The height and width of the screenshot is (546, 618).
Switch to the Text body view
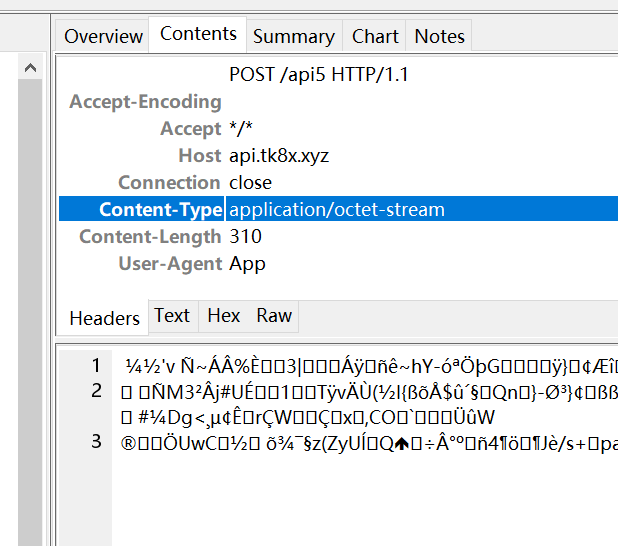[172, 316]
